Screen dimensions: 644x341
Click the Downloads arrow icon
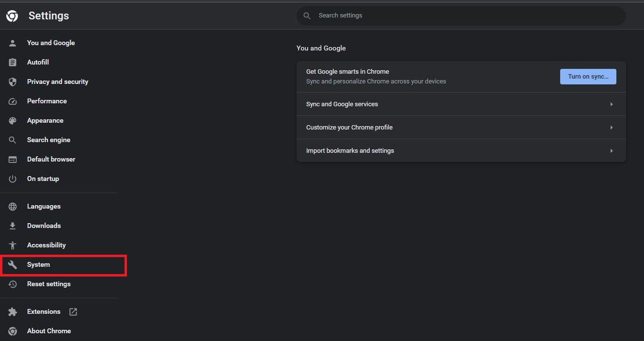click(x=13, y=226)
